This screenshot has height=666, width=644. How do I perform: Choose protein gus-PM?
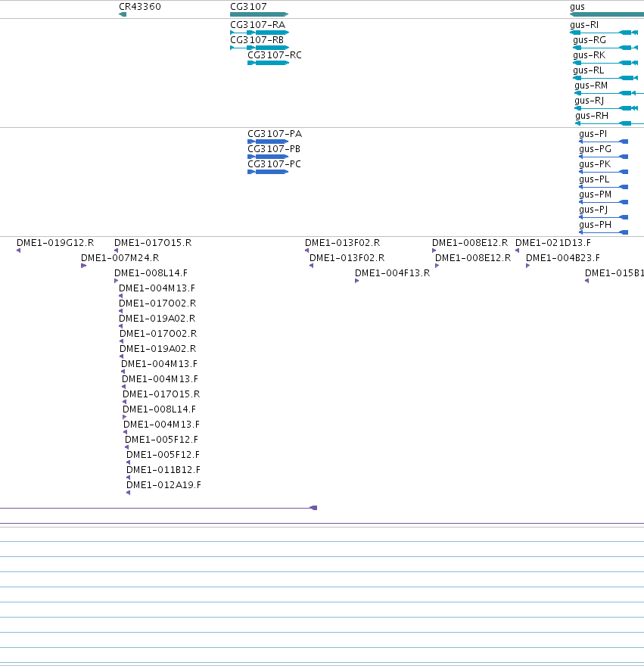604,202
